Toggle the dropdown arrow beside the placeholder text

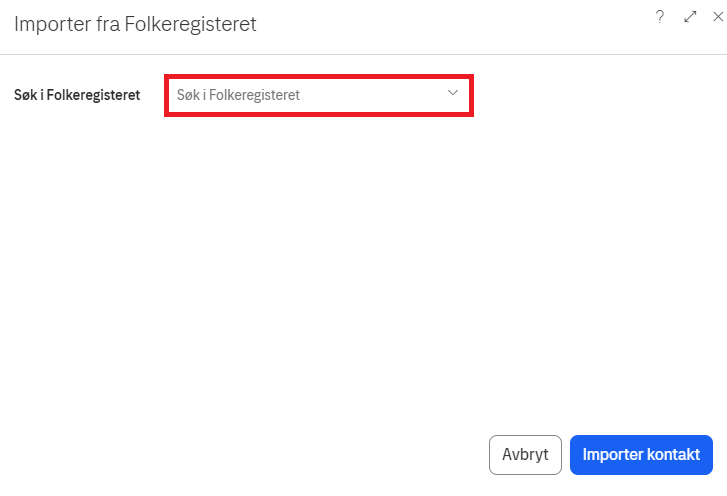(x=452, y=93)
